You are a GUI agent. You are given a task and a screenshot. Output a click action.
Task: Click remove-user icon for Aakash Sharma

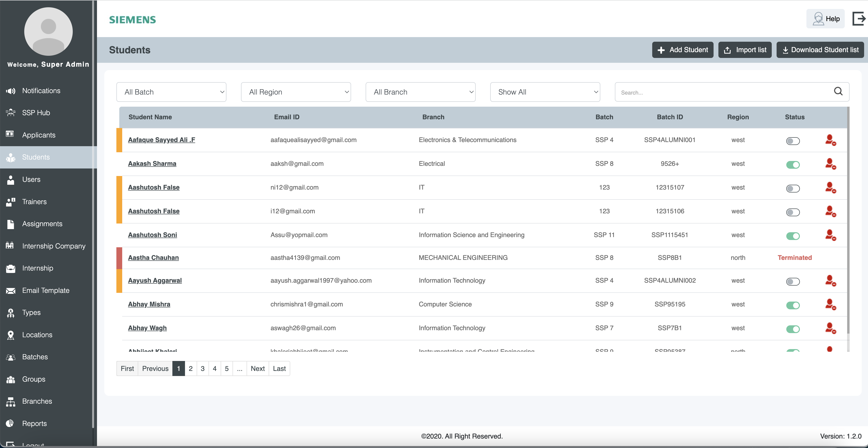tap(830, 164)
